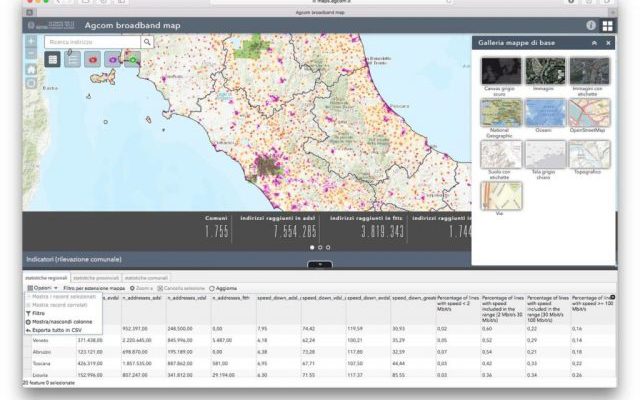This screenshot has width=640, height=400.
Task: Zoom in the map with plus button
Action: click(31, 41)
